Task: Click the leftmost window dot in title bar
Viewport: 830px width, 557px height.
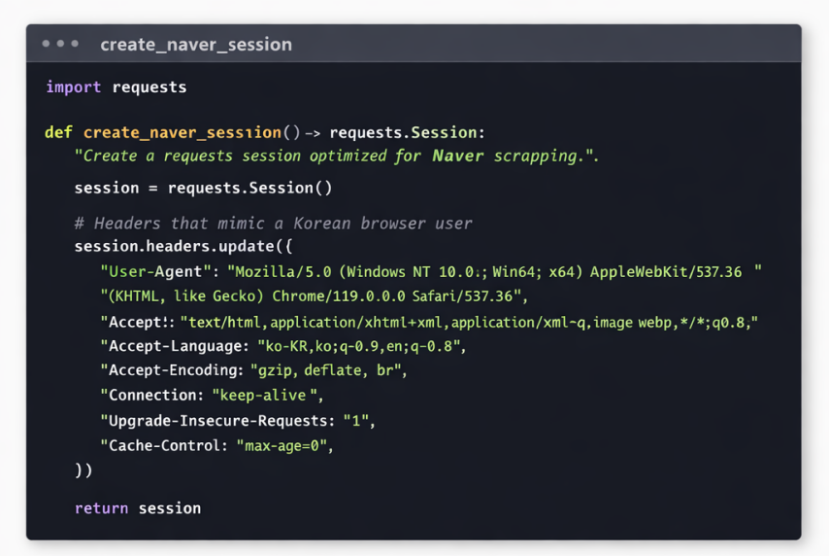Action: (46, 45)
